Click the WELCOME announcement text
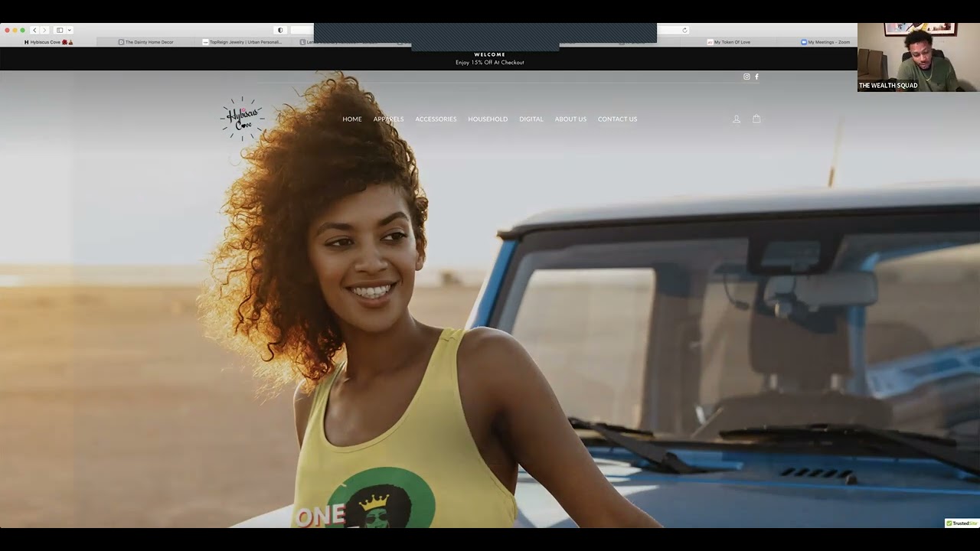This screenshot has height=551, width=980. 490,54
